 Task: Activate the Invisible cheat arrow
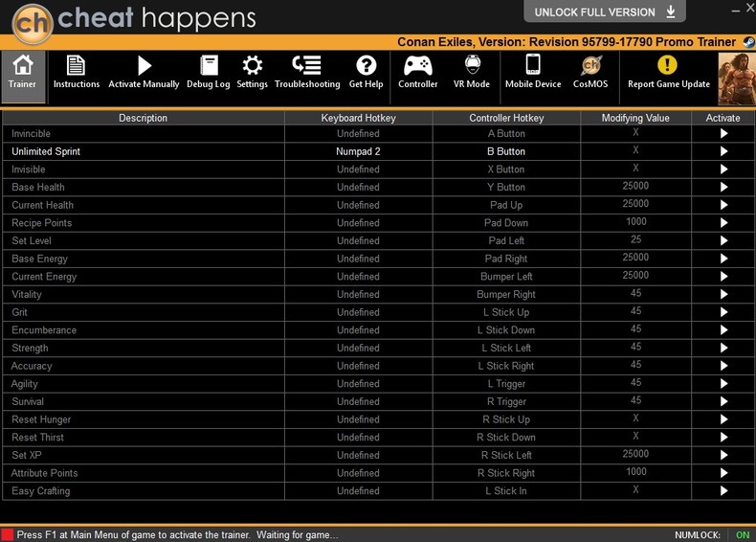723,169
